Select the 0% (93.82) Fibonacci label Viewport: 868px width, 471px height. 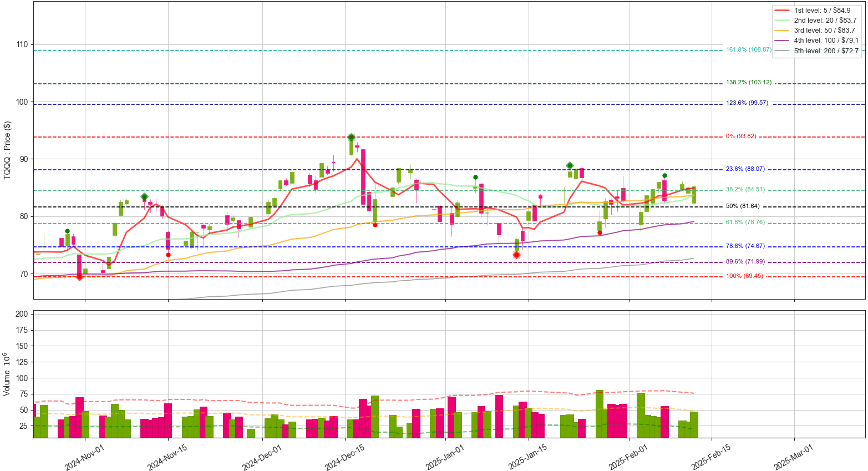point(740,136)
